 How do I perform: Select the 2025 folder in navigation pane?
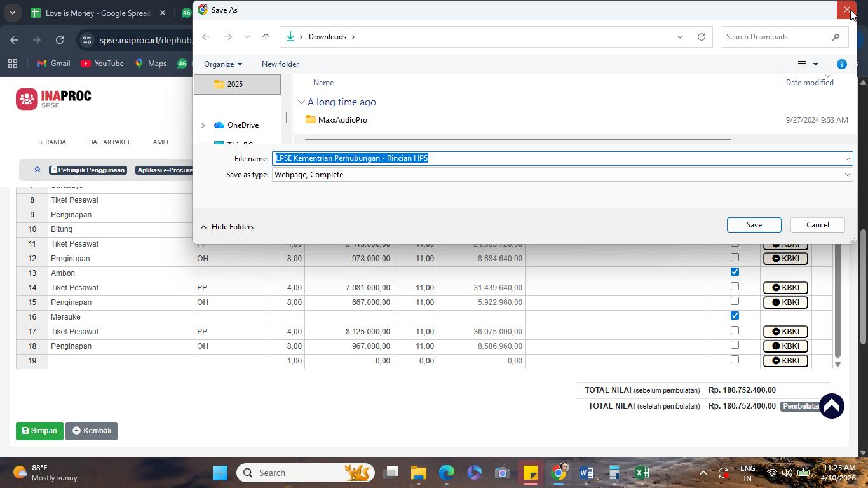coord(237,85)
